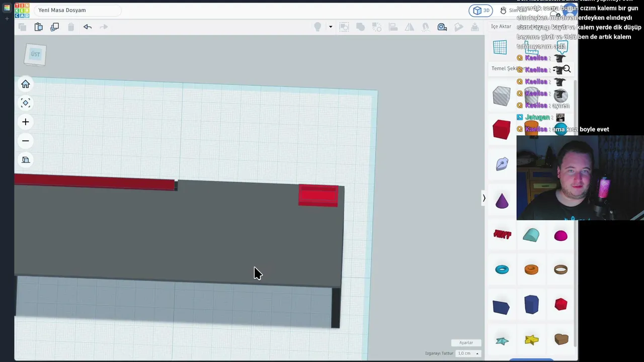Undo the last action

coord(88,27)
